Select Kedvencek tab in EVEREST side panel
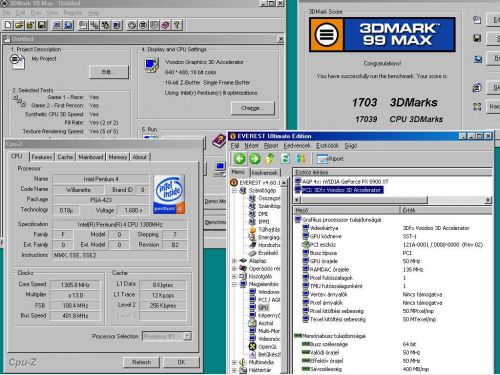 coord(265,173)
